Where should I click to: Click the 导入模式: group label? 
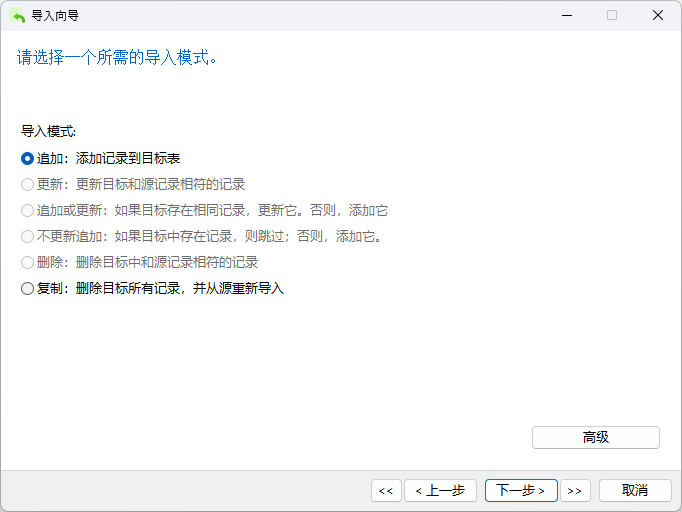48,131
